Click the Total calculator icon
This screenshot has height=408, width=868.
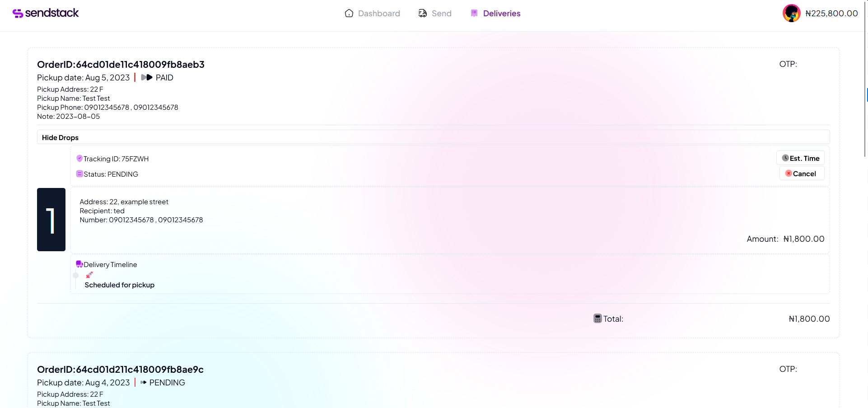coord(597,319)
